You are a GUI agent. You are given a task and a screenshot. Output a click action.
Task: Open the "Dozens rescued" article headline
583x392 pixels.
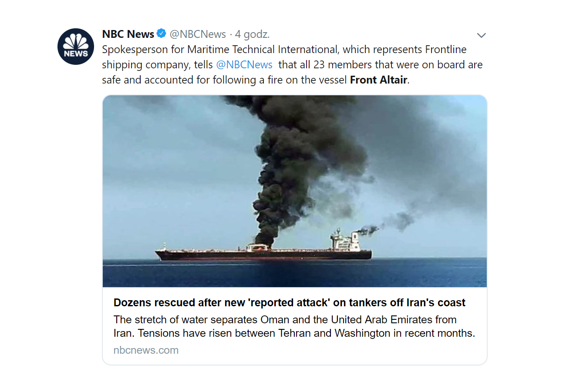pyautogui.click(x=289, y=303)
